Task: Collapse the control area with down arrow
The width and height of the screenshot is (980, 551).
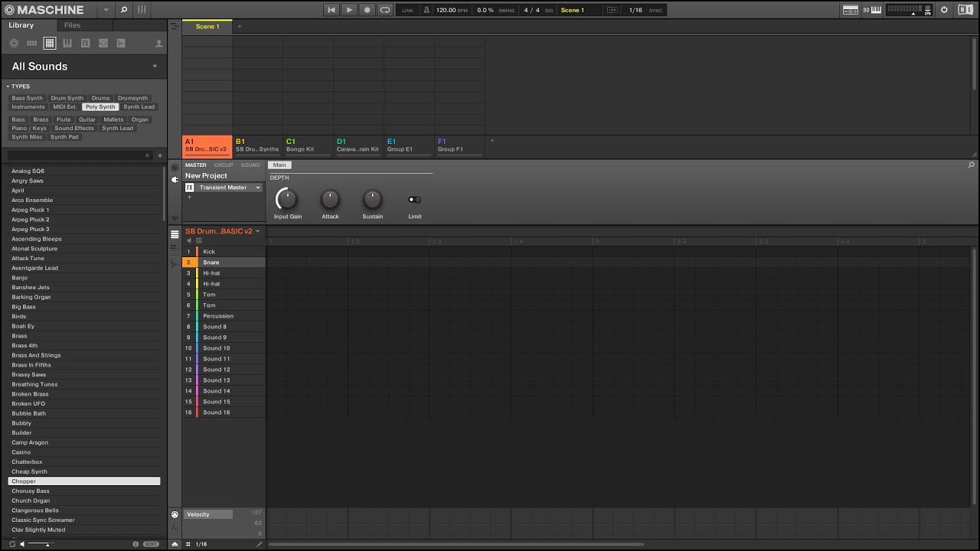Action: (x=175, y=219)
